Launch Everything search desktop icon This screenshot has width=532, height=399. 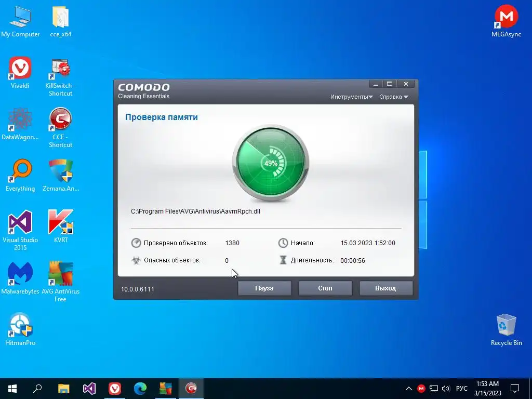[x=20, y=176]
